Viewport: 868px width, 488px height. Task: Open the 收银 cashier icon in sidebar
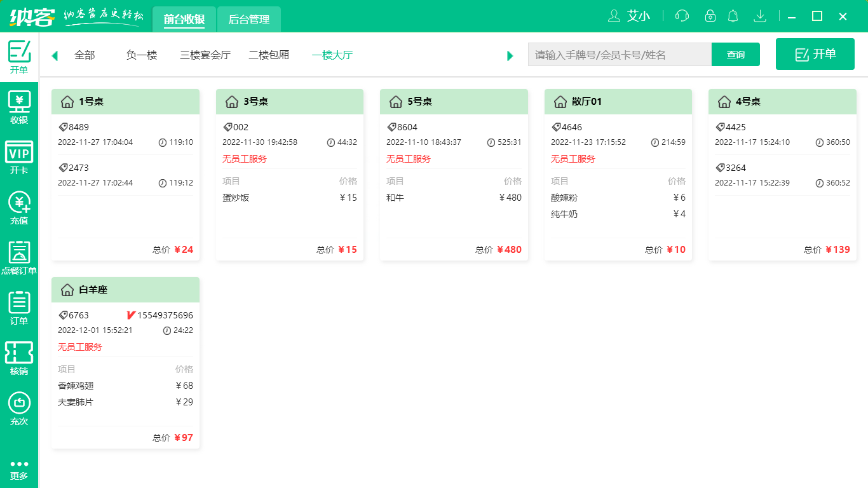click(x=19, y=107)
